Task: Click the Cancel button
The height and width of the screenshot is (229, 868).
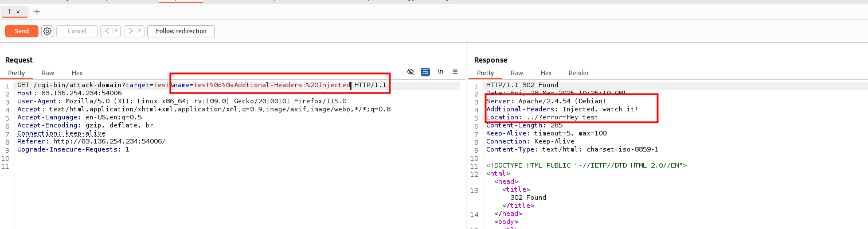Action: pos(77,31)
